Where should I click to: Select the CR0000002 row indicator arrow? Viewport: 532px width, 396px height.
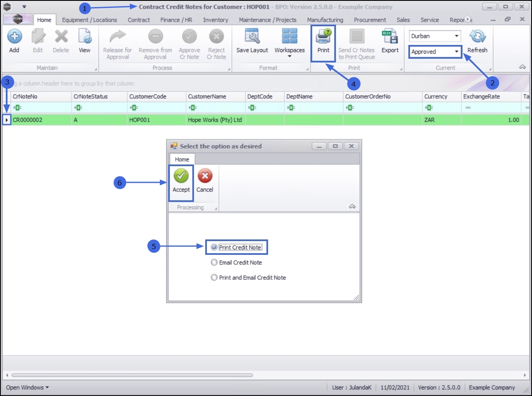7,120
